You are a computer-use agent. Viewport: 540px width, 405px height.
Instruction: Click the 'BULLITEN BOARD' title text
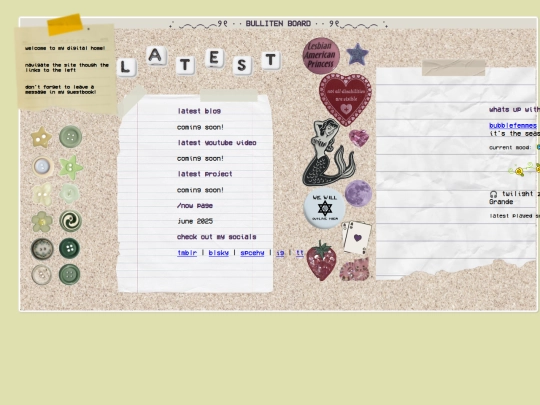point(278,24)
